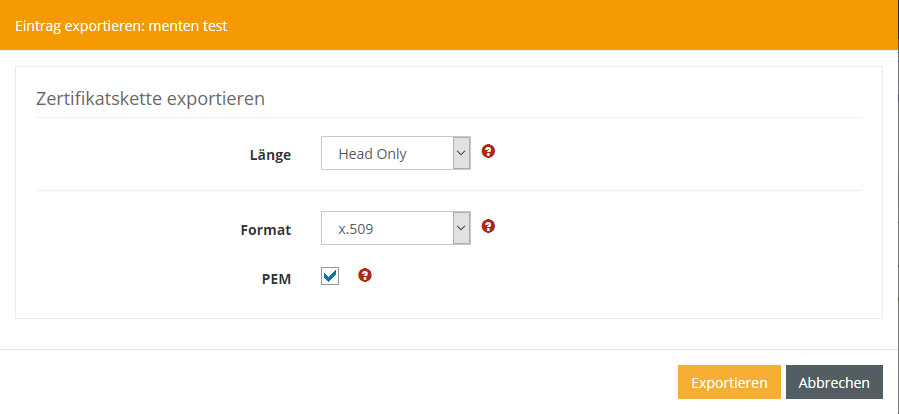Click the 'Eintrag exportieren: menten test' dialog title
Image resolution: width=899 pixels, height=414 pixels.
[121, 25]
